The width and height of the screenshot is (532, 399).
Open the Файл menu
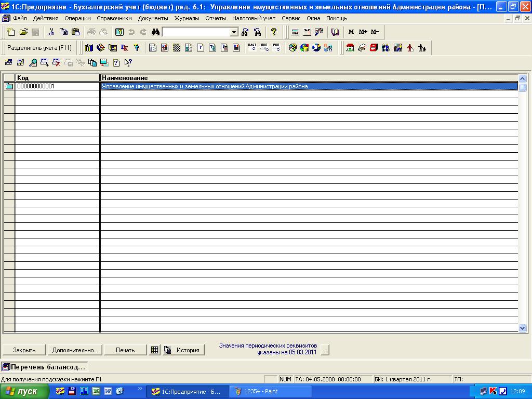[20, 18]
